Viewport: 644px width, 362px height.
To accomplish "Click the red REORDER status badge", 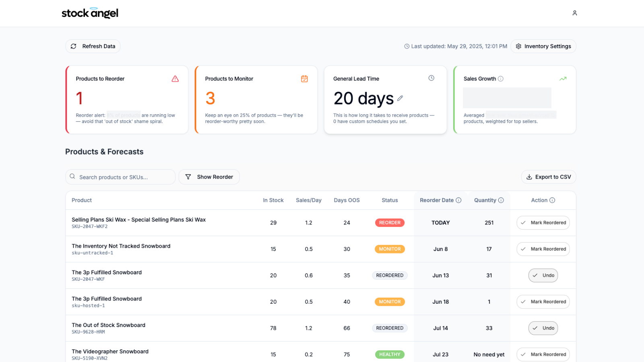I will pyautogui.click(x=390, y=223).
